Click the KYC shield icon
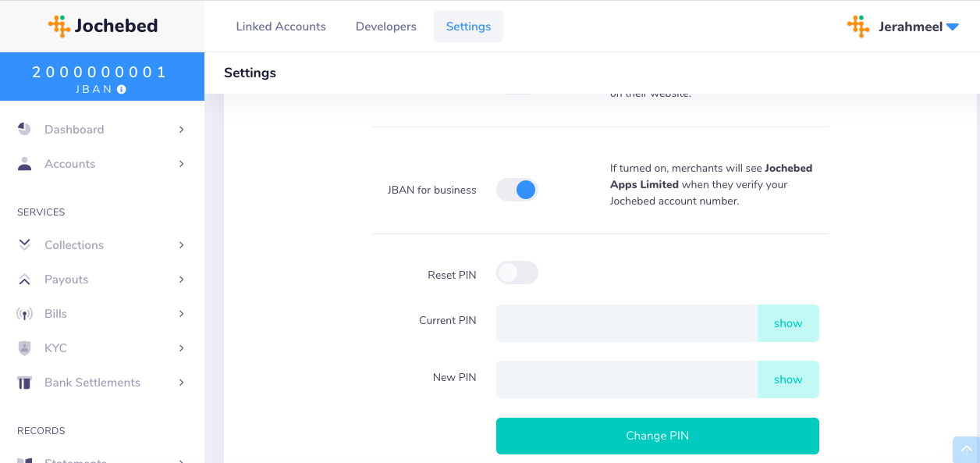Image resolution: width=980 pixels, height=463 pixels. click(24, 347)
